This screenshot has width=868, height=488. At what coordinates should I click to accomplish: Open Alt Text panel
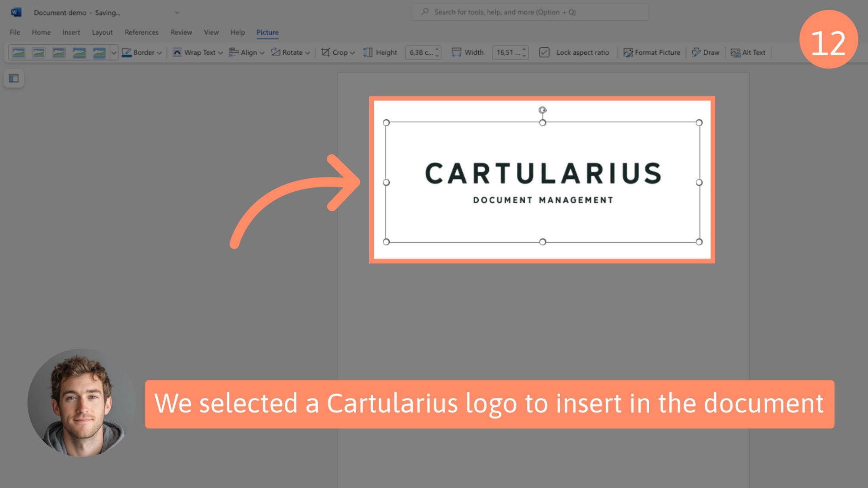coord(748,52)
